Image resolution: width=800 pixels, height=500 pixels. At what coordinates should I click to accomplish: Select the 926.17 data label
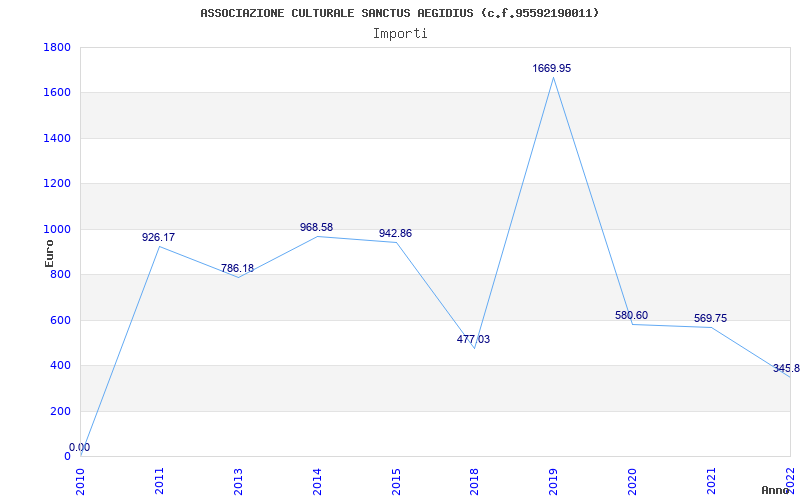click(158, 237)
